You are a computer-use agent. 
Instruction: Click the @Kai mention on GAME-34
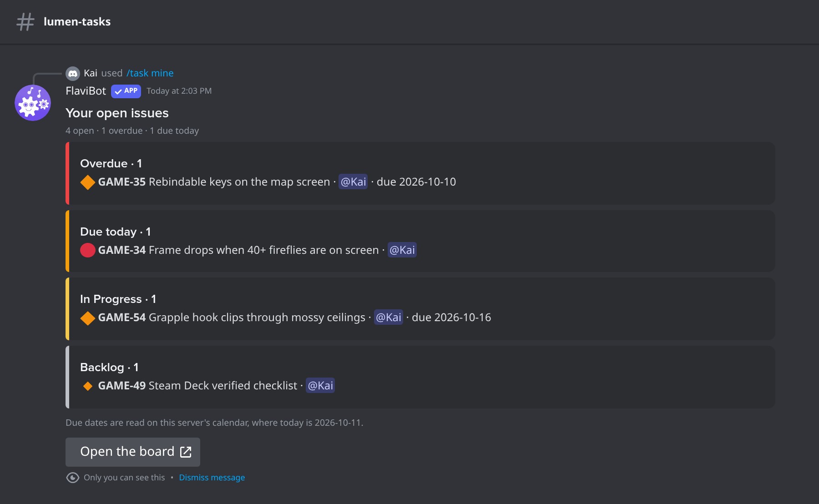click(x=402, y=250)
